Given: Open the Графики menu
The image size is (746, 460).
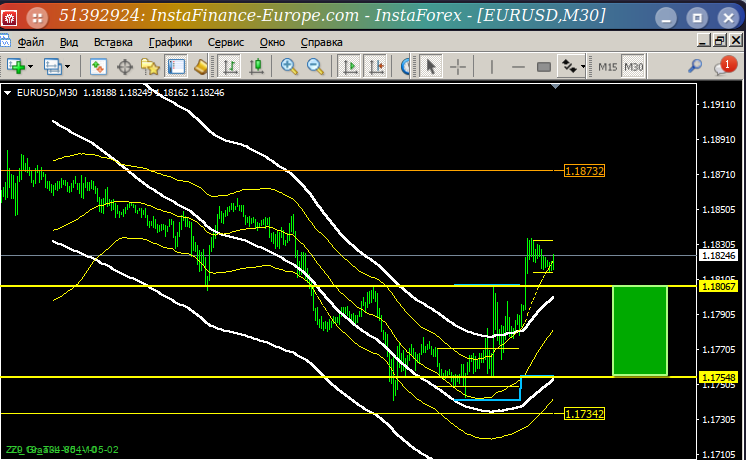Looking at the screenshot, I should pos(170,42).
